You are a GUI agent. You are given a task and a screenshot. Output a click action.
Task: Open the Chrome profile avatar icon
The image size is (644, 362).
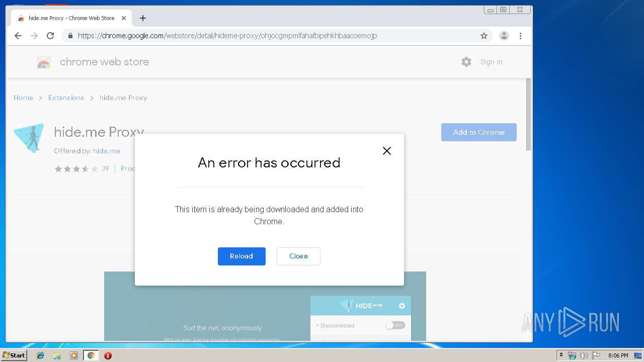coord(504,36)
